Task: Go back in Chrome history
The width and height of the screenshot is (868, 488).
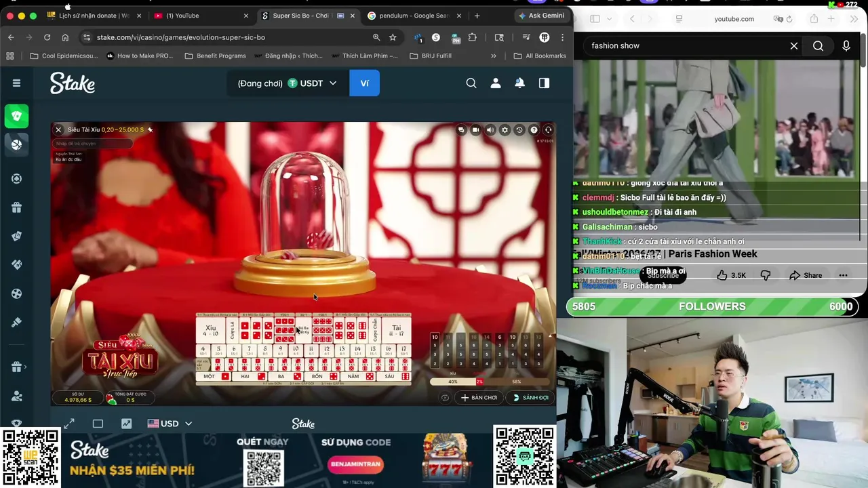Action: coord(11,37)
